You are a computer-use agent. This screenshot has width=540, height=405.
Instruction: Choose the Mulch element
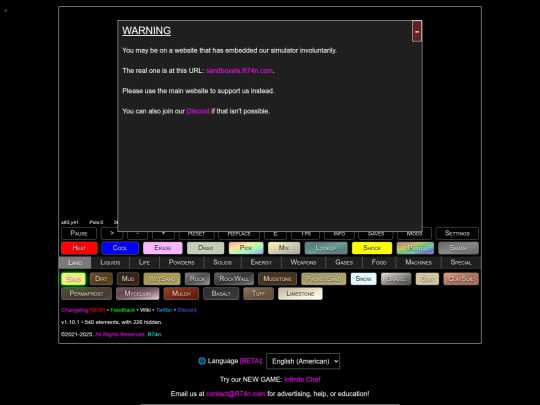[x=181, y=294]
